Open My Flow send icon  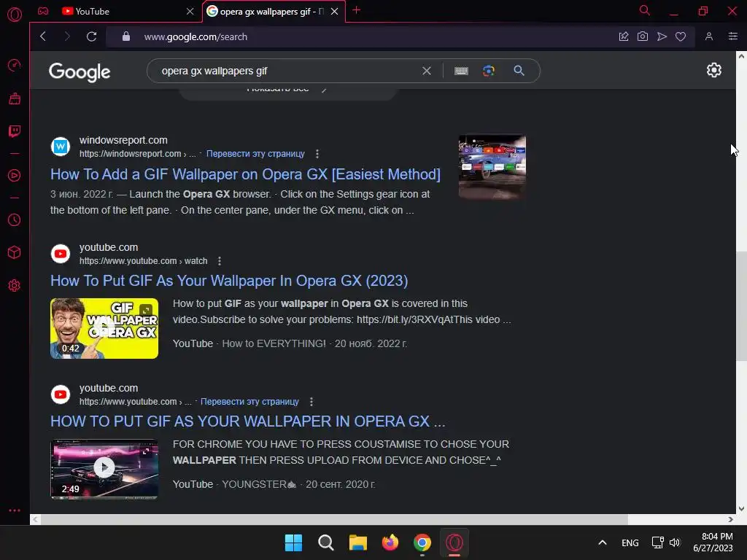(x=662, y=36)
